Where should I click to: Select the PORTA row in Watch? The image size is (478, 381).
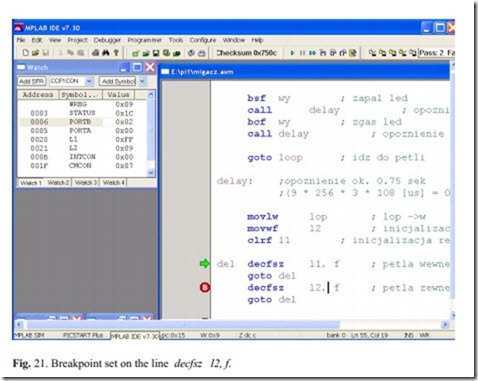pos(82,130)
